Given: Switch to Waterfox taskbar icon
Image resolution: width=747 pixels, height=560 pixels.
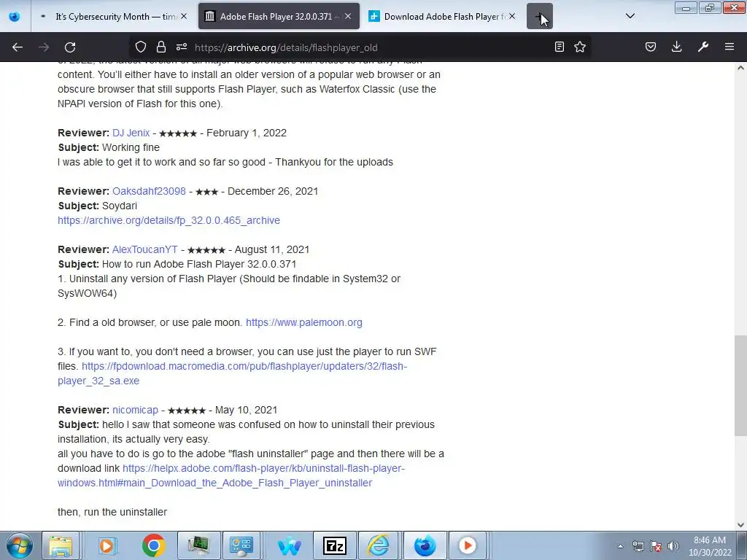Looking at the screenshot, I should pyautogui.click(x=425, y=545).
